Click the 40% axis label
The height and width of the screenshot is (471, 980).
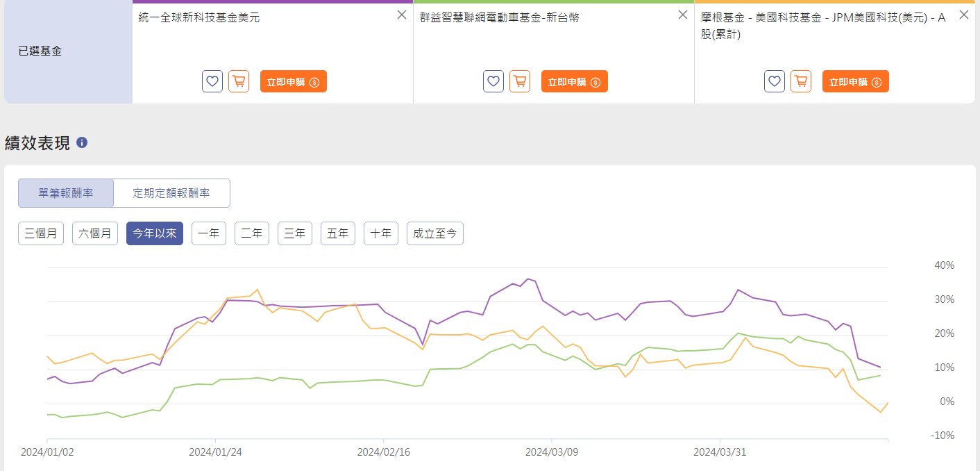(x=945, y=265)
